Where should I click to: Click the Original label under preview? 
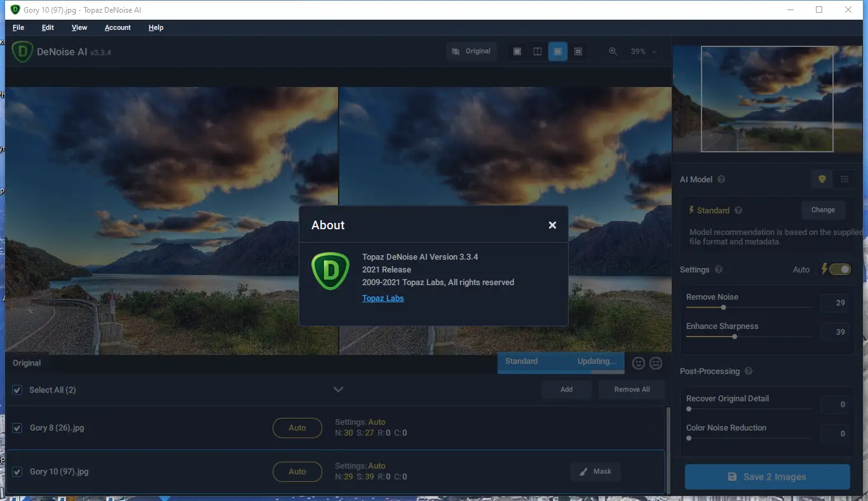click(x=27, y=363)
